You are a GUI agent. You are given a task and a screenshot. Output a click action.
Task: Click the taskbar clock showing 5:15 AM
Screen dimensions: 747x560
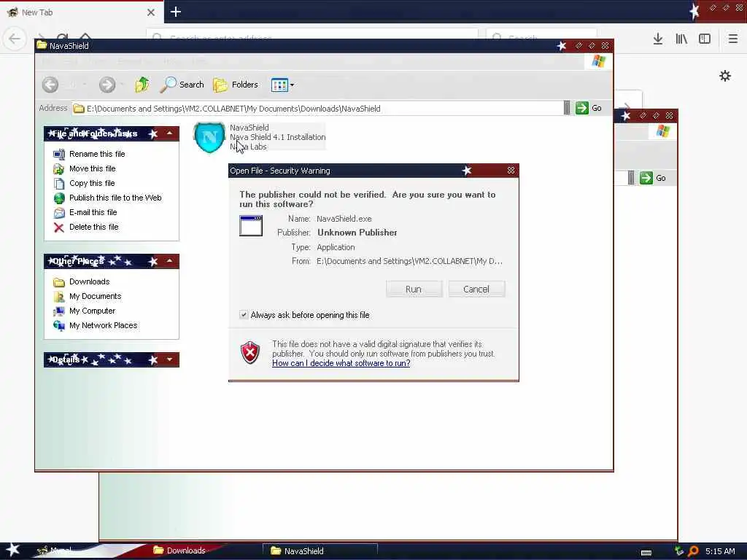click(720, 551)
